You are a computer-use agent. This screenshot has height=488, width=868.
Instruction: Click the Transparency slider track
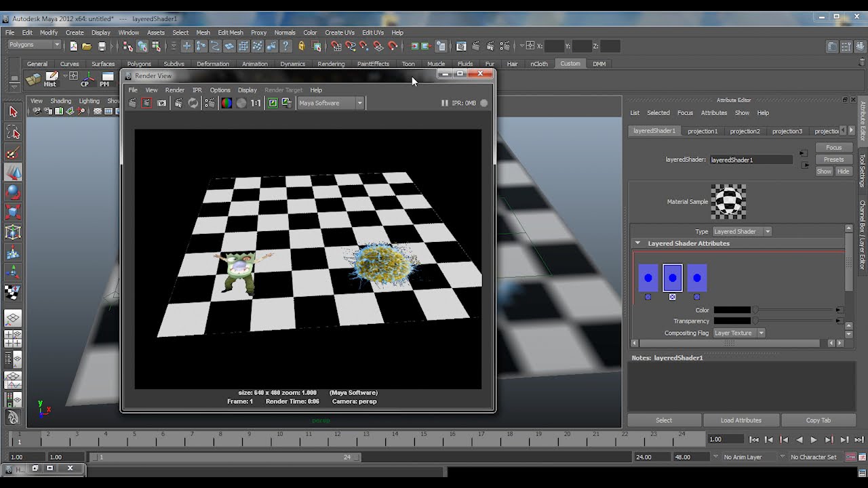pos(794,321)
